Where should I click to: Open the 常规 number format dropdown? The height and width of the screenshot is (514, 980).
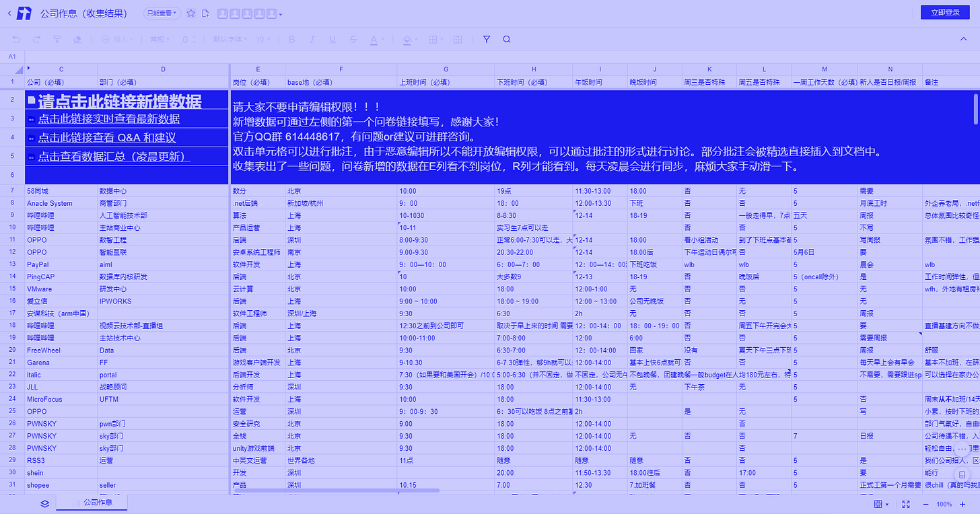(x=160, y=40)
